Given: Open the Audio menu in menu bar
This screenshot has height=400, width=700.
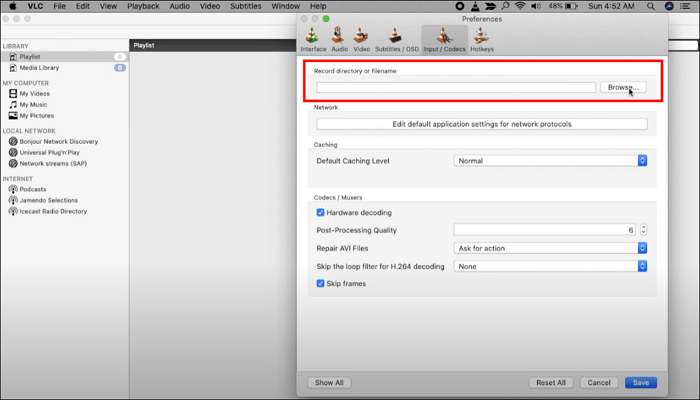Looking at the screenshot, I should pyautogui.click(x=179, y=6).
